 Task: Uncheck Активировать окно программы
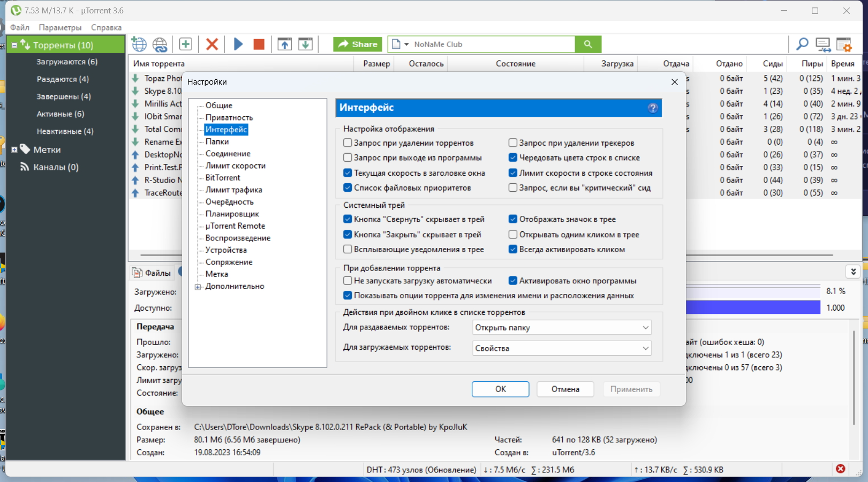513,281
